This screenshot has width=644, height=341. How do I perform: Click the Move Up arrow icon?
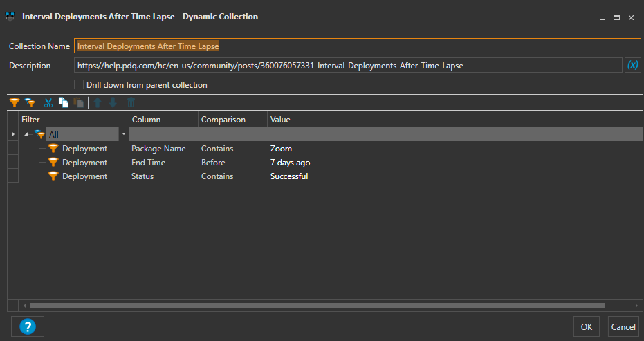[x=98, y=102]
